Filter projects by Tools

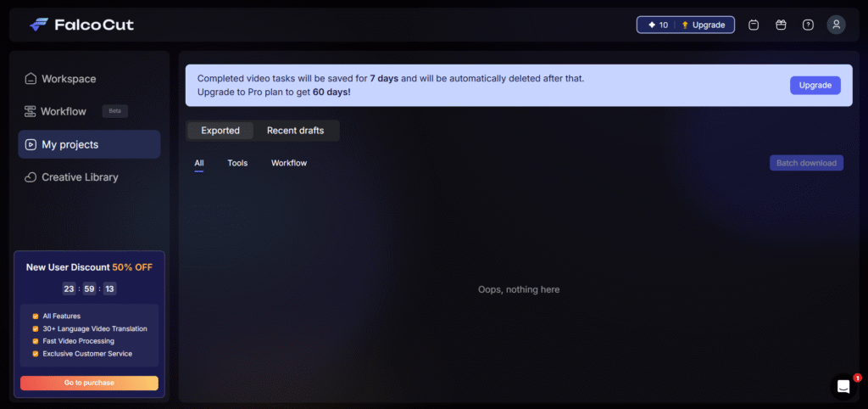(237, 163)
